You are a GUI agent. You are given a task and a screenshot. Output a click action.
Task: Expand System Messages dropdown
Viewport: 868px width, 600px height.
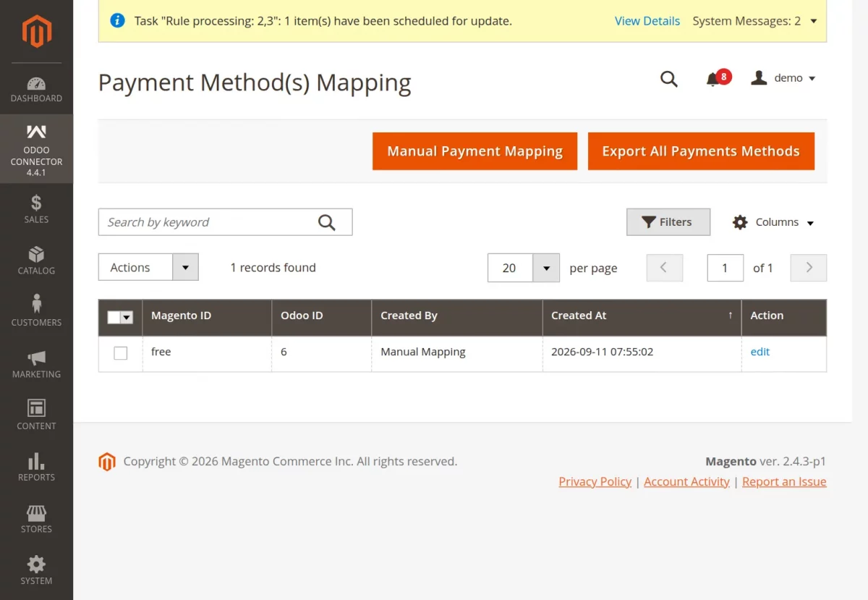pos(754,21)
